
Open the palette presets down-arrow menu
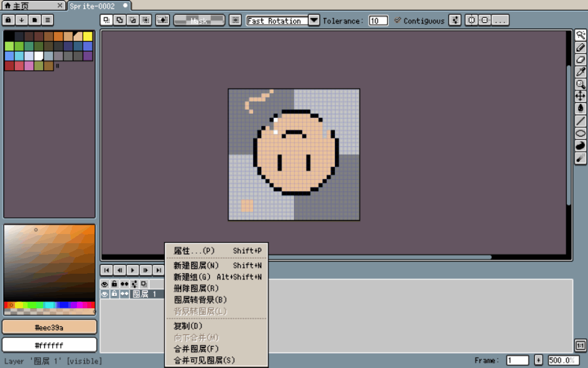pyautogui.click(x=21, y=20)
